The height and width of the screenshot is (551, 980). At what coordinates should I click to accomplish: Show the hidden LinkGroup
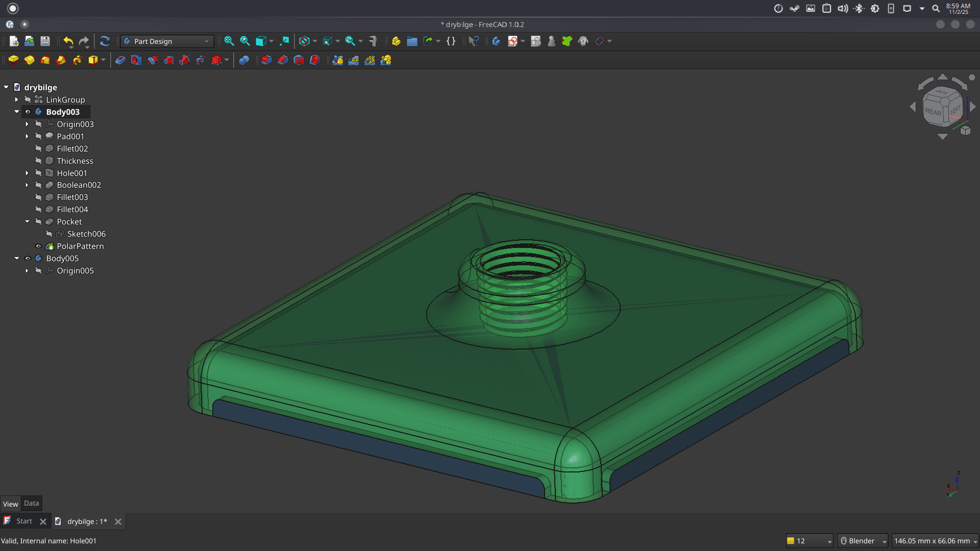[28, 99]
